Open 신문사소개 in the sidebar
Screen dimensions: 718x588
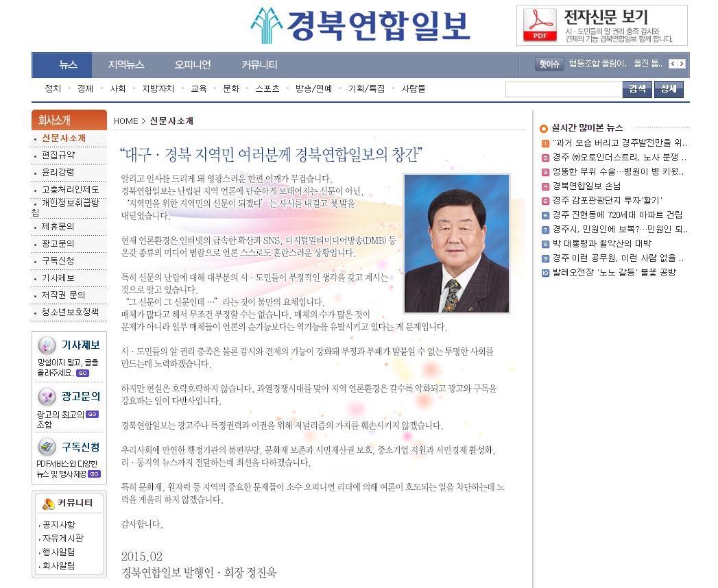tap(64, 138)
